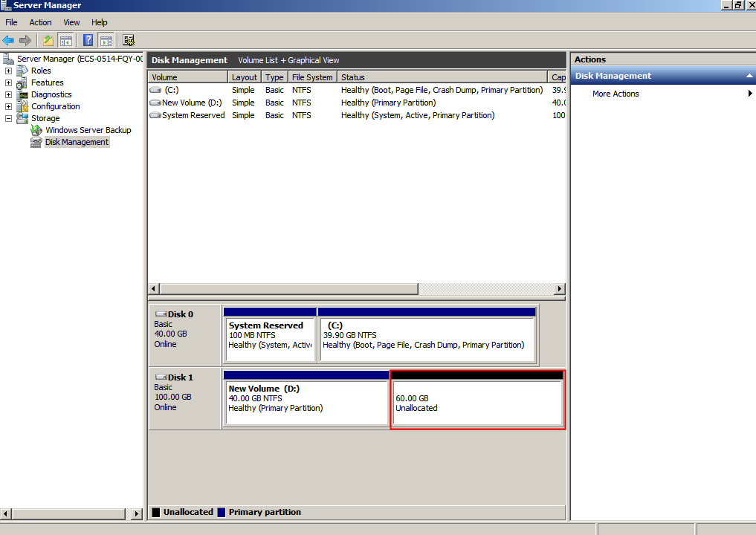
Task: Select Disk Management tree item
Action: [x=77, y=142]
